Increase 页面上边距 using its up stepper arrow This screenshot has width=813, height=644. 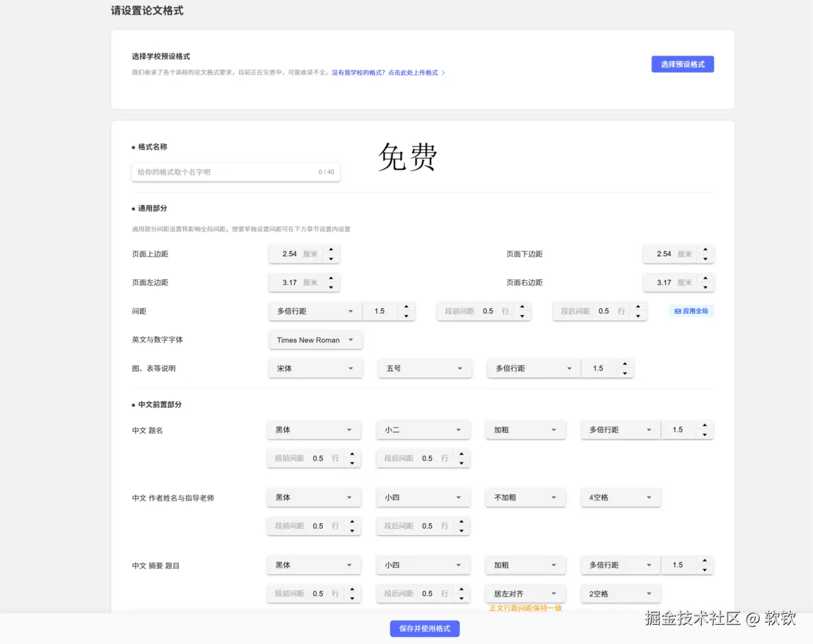point(331,250)
